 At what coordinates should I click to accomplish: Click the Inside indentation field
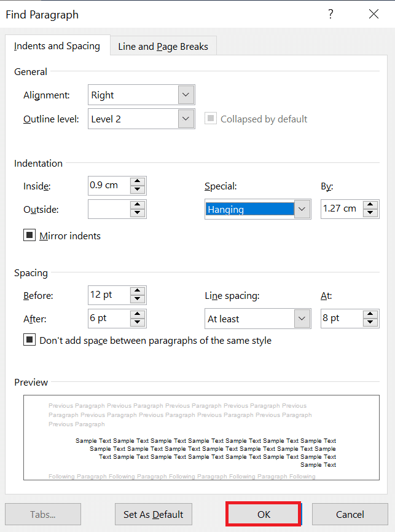[109, 186]
